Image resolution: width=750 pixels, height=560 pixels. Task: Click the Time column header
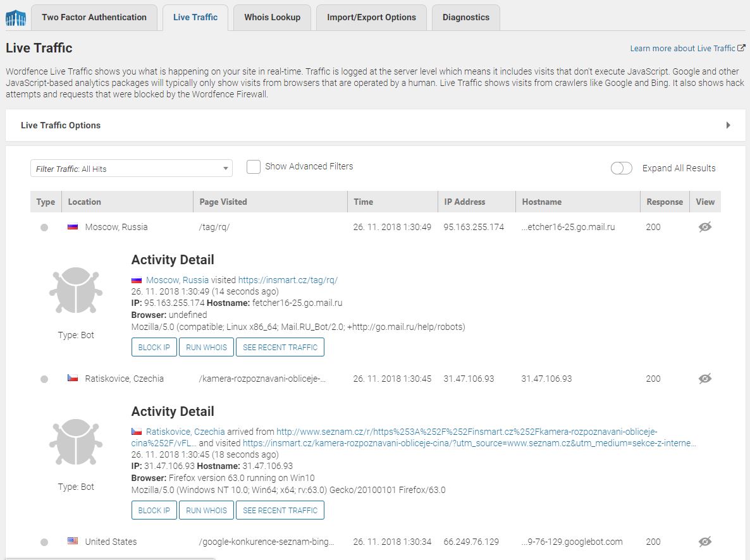click(x=392, y=202)
